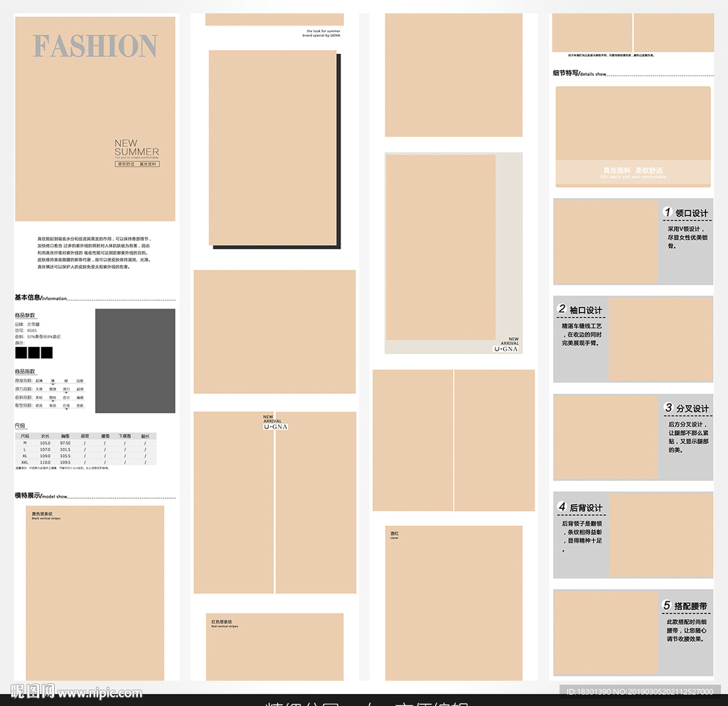Click the number 3 badge beside 分叉设计
The image size is (728, 706).
(x=668, y=408)
